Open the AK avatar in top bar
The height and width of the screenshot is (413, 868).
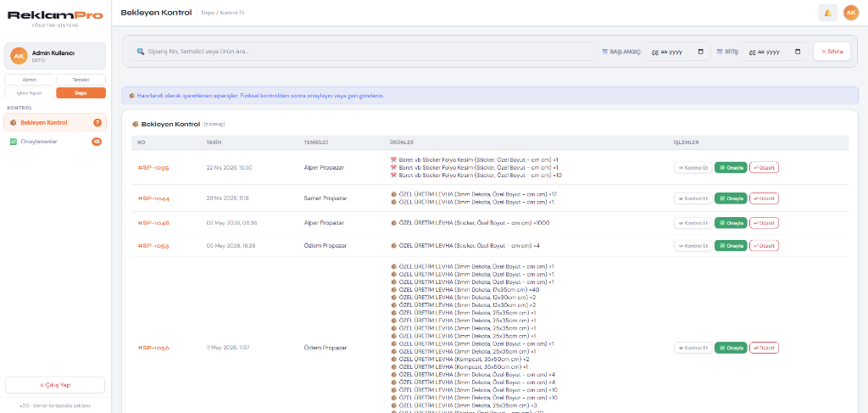tap(851, 13)
